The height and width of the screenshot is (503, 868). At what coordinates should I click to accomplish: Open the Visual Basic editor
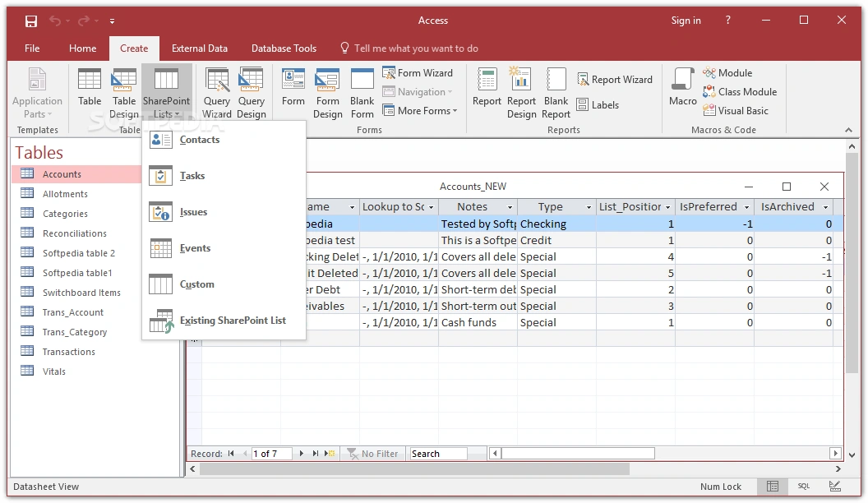735,111
